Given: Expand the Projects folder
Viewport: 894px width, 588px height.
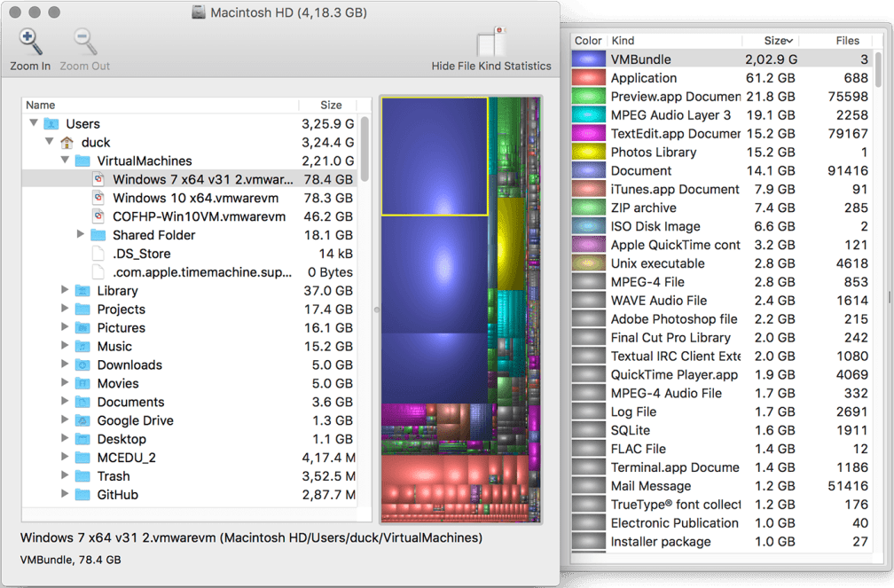Looking at the screenshot, I should click(65, 309).
